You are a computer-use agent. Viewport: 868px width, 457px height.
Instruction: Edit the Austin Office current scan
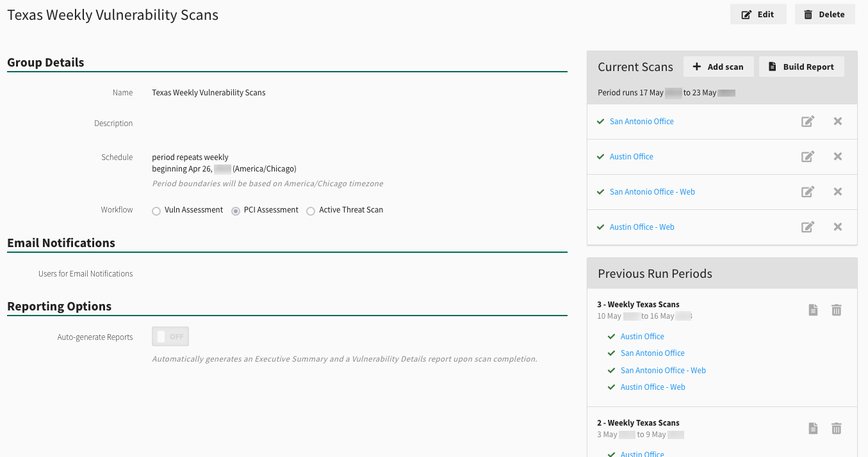point(808,157)
